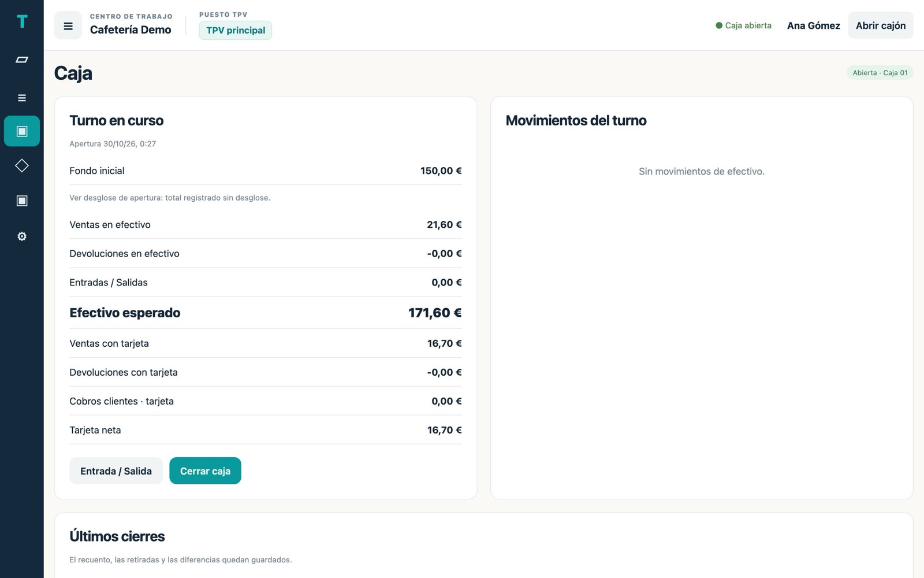Click the Cerrar caja button
Screen dimensions: 924x578
tap(205, 471)
